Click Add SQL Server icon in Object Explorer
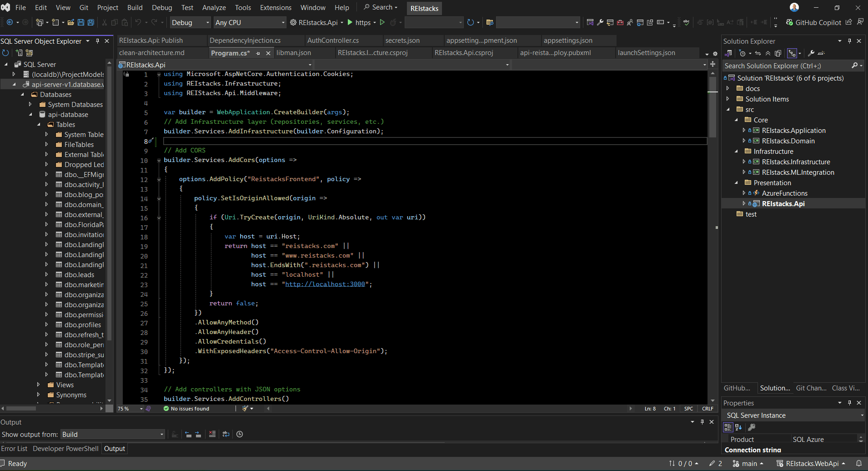Screen dimensions: 868x471 19,53
